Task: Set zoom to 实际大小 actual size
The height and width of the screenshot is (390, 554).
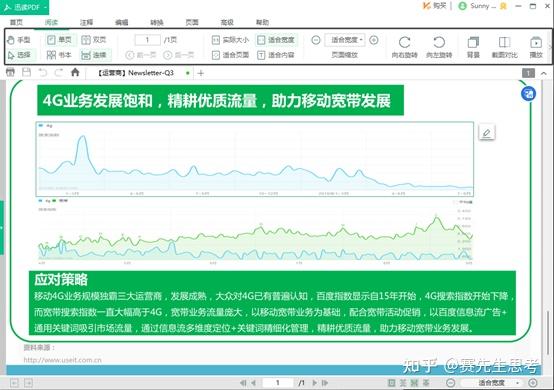Action: tap(231, 40)
